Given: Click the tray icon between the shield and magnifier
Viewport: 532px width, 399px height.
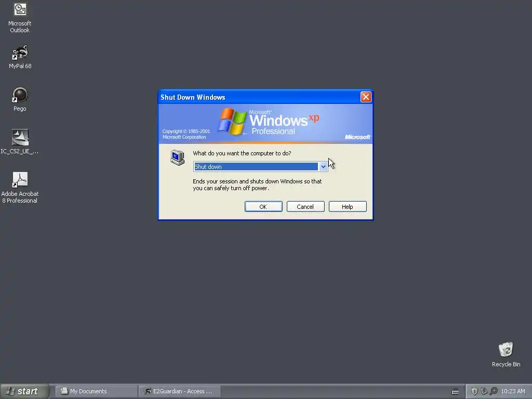Looking at the screenshot, I should coord(484,391).
